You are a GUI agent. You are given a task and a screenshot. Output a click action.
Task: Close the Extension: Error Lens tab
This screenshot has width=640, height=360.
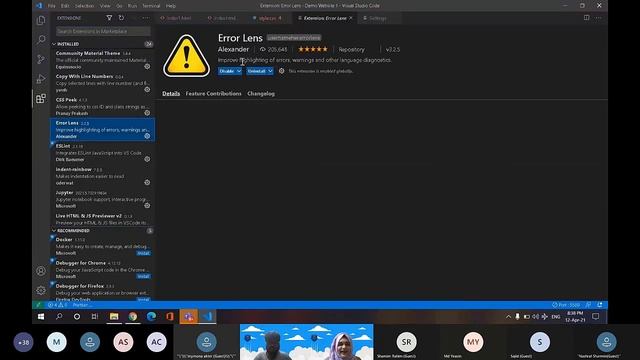click(351, 18)
